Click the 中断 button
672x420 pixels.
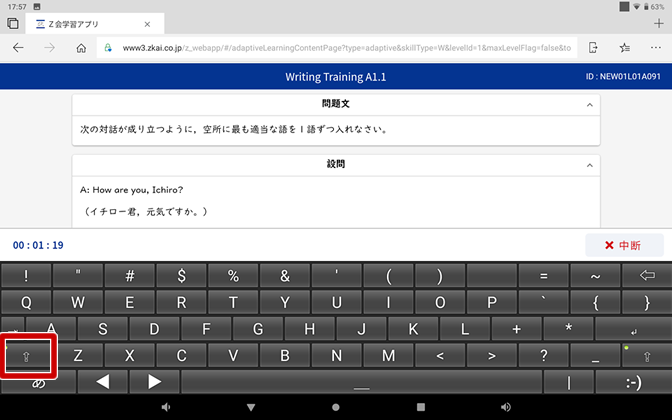pos(624,245)
